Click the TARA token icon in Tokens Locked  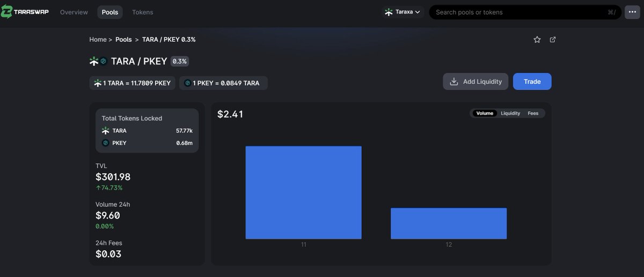(x=105, y=130)
